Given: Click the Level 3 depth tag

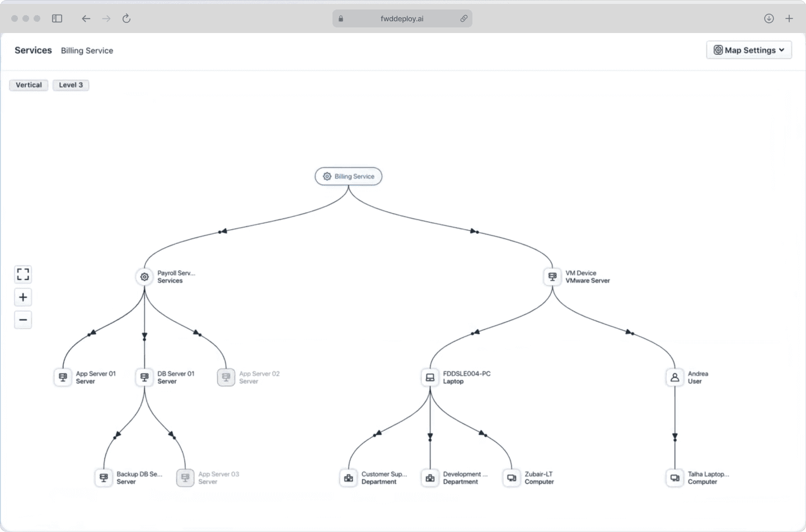Looking at the screenshot, I should pos(71,85).
